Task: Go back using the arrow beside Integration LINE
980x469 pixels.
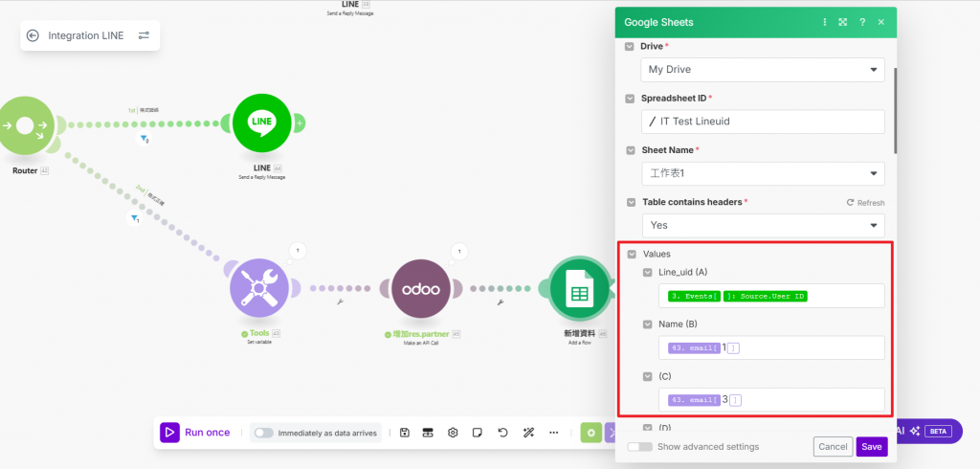Action: pyautogui.click(x=33, y=35)
